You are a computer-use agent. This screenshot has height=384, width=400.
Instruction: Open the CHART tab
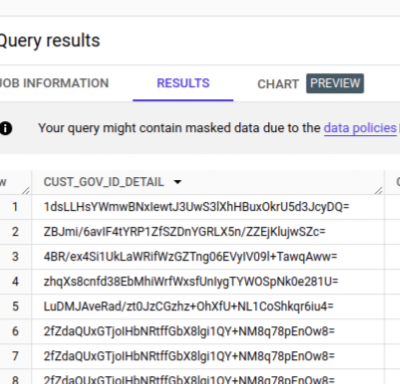278,84
